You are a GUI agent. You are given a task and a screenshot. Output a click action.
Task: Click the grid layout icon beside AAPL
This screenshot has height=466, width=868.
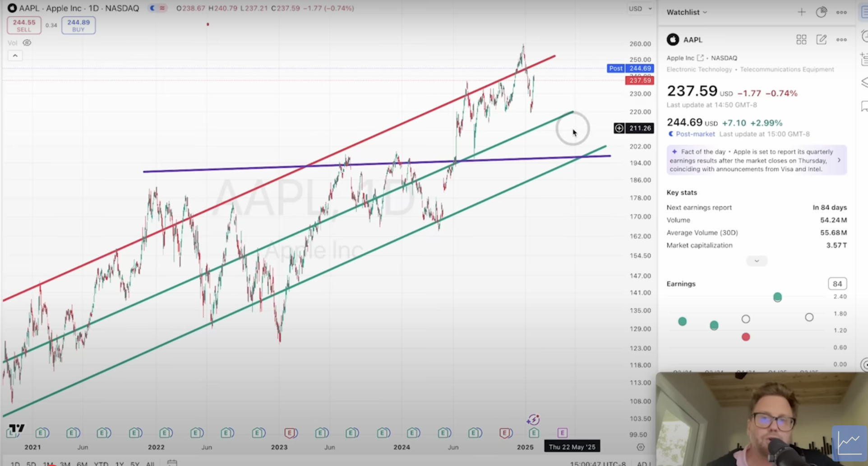pyautogui.click(x=801, y=40)
